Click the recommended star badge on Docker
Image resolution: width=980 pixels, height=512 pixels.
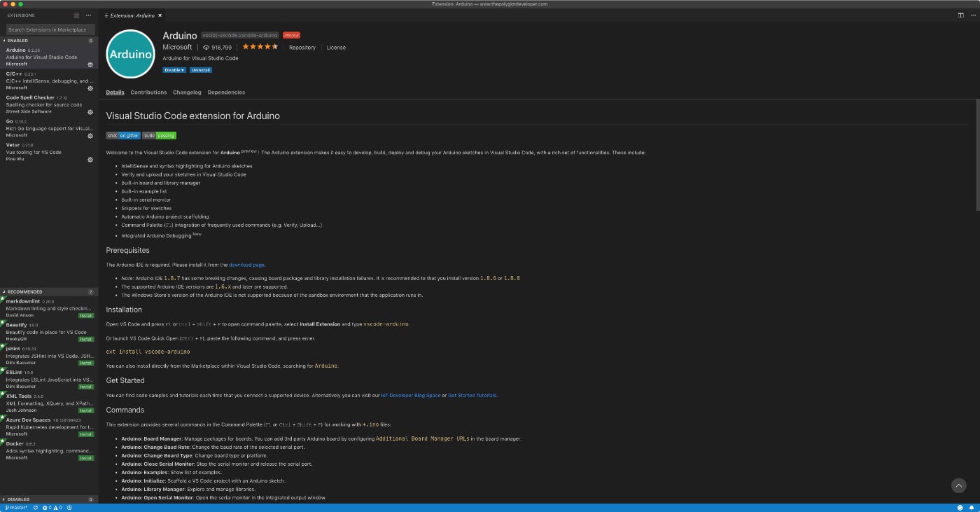2,441
